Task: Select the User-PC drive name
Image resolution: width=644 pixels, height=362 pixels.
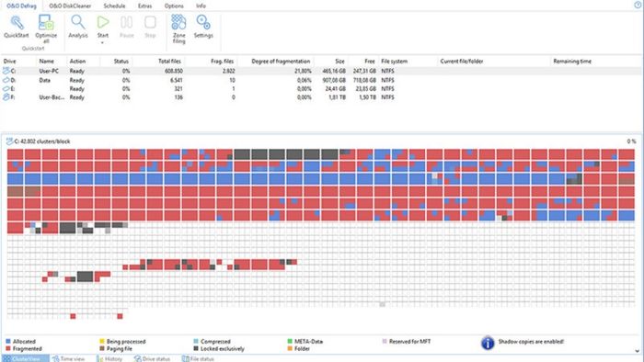Action: pyautogui.click(x=49, y=71)
